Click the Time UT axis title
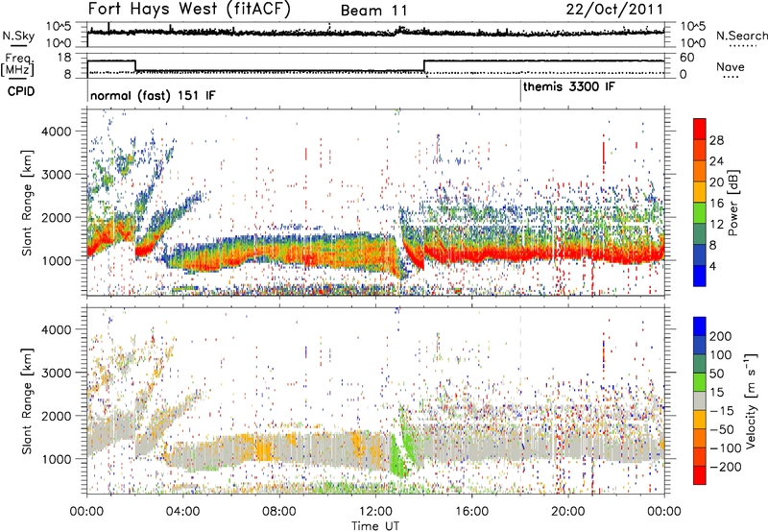 coord(375,525)
